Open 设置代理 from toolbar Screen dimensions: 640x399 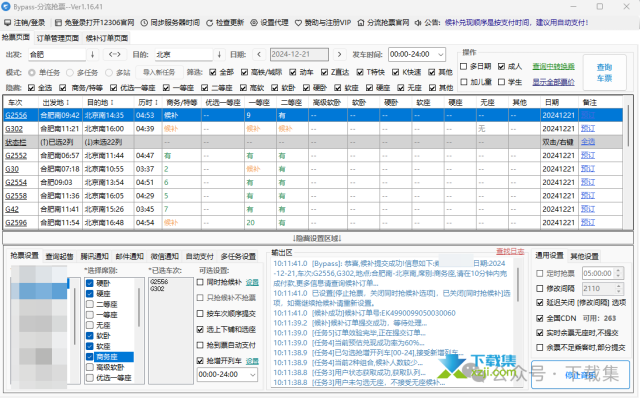click(269, 23)
